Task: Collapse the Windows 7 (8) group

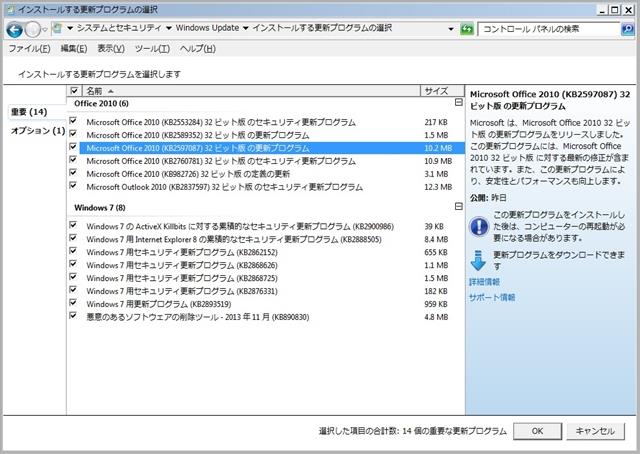Action: pyautogui.click(x=459, y=207)
